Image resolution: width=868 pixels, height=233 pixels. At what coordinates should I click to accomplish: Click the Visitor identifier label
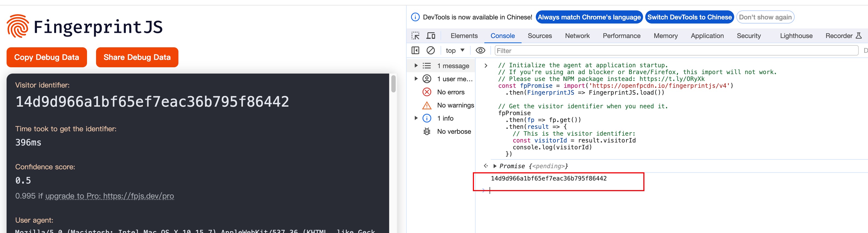pyautogui.click(x=42, y=85)
